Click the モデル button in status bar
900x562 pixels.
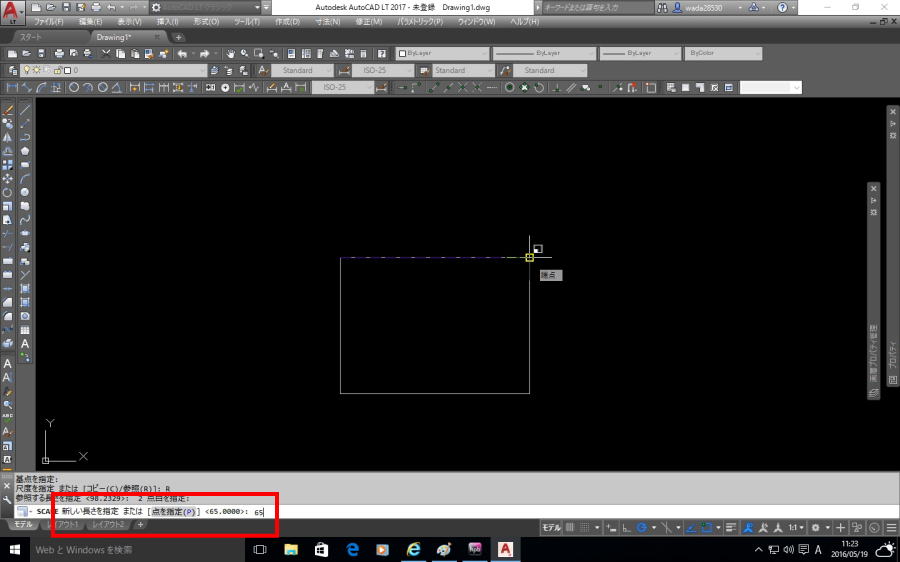(x=551, y=527)
